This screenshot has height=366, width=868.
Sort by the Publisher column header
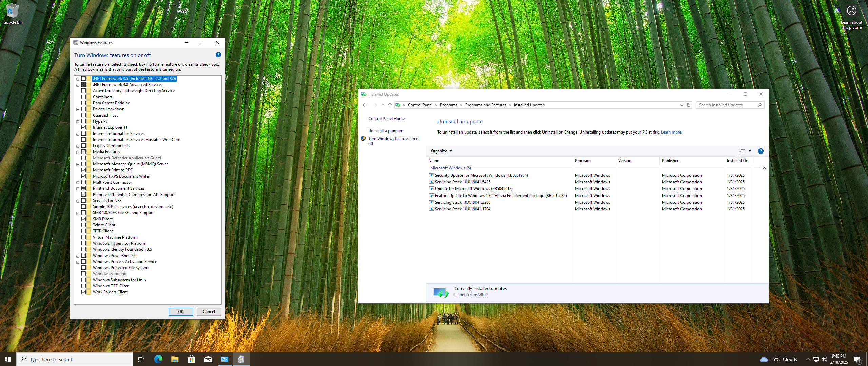coord(692,161)
